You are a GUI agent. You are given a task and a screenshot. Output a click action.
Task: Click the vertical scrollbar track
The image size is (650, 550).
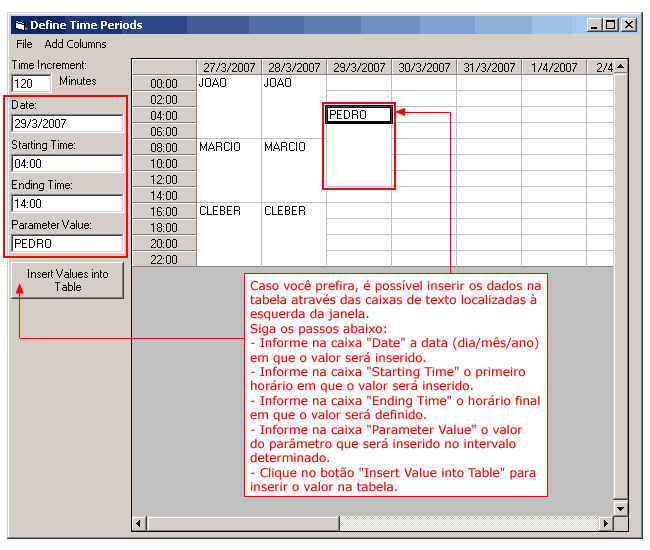tap(621, 286)
